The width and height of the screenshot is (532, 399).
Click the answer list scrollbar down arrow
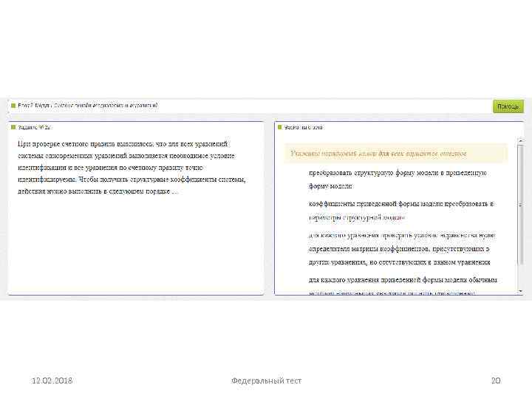[521, 291]
